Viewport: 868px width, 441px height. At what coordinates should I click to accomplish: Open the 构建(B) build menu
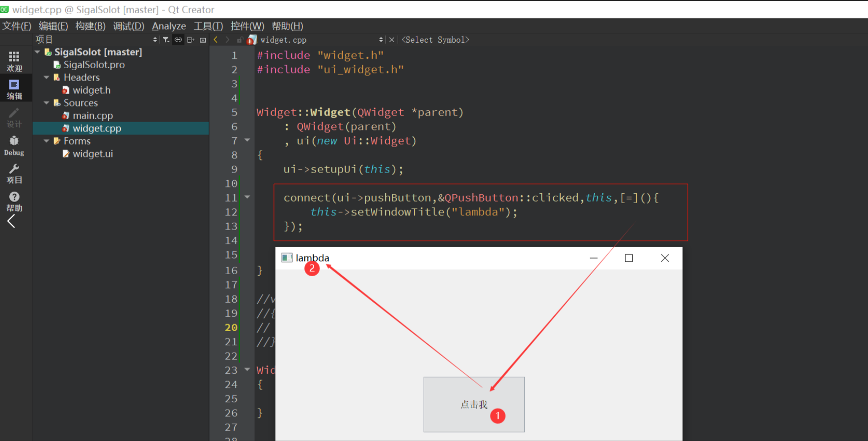[x=90, y=26]
